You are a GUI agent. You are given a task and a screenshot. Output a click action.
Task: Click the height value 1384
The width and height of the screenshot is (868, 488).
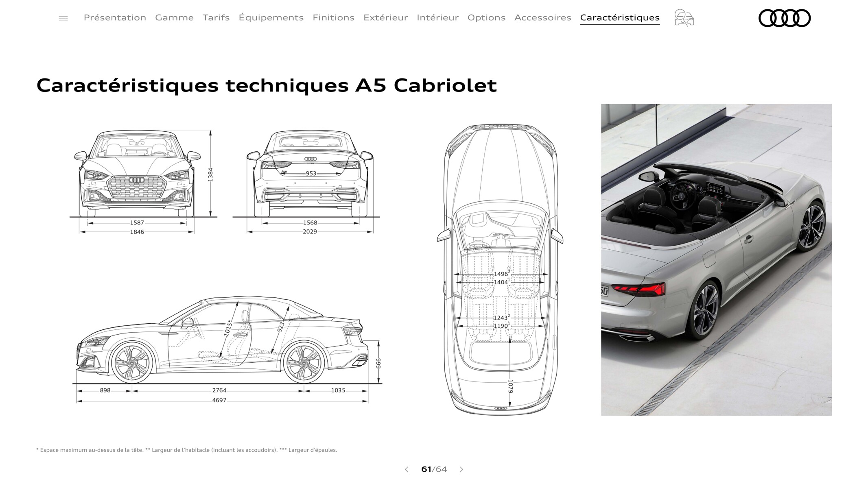210,174
